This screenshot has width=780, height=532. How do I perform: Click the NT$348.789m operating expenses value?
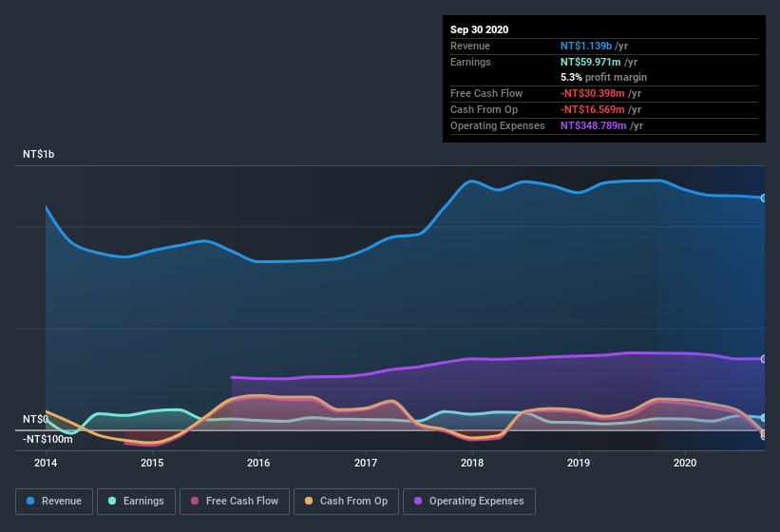(594, 125)
